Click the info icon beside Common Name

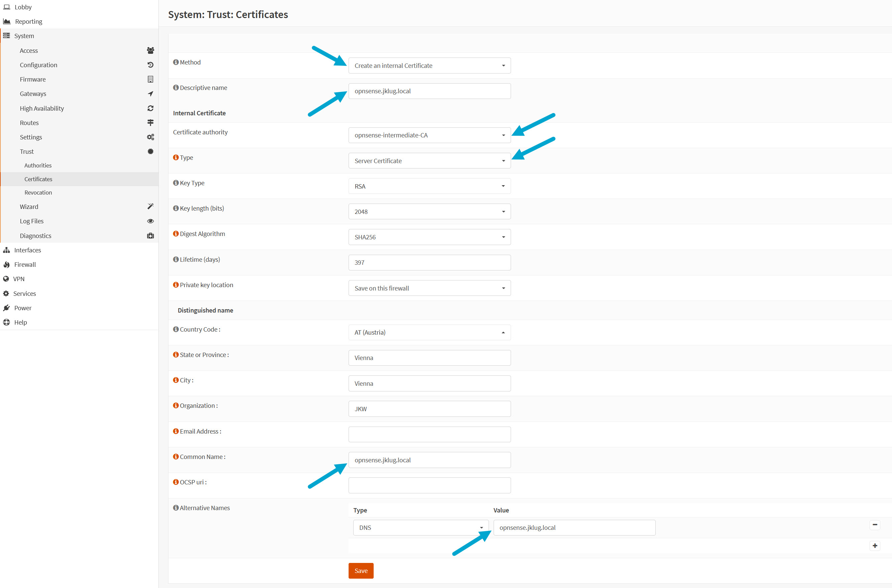[x=175, y=456]
